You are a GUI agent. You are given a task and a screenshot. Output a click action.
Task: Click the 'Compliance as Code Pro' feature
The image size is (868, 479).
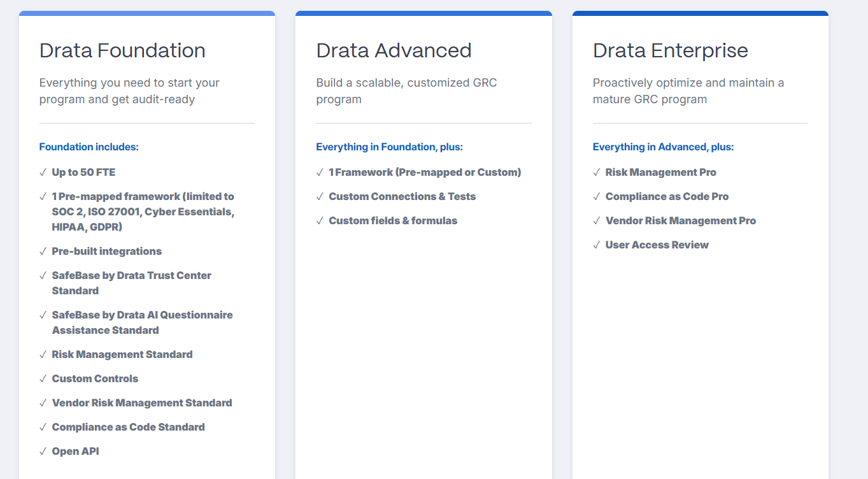(667, 196)
